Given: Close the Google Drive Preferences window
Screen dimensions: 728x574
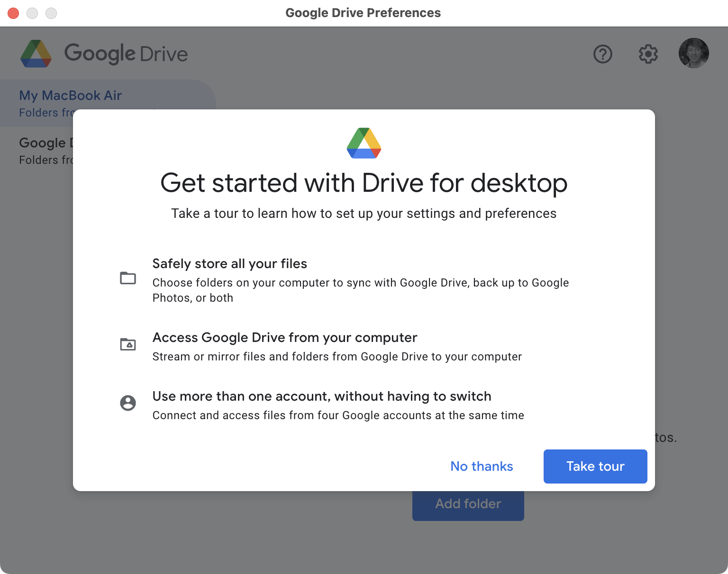Looking at the screenshot, I should coord(13,13).
